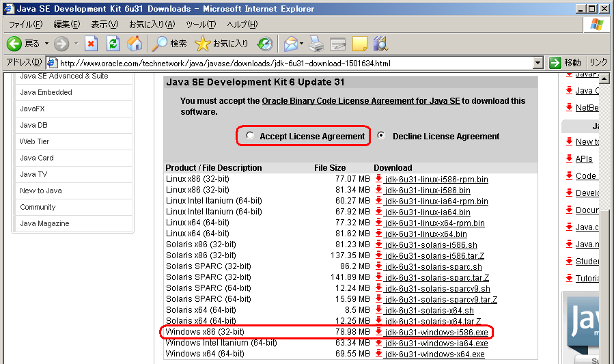Open Java Card sidebar item
This screenshot has height=364, width=614.
tap(37, 158)
